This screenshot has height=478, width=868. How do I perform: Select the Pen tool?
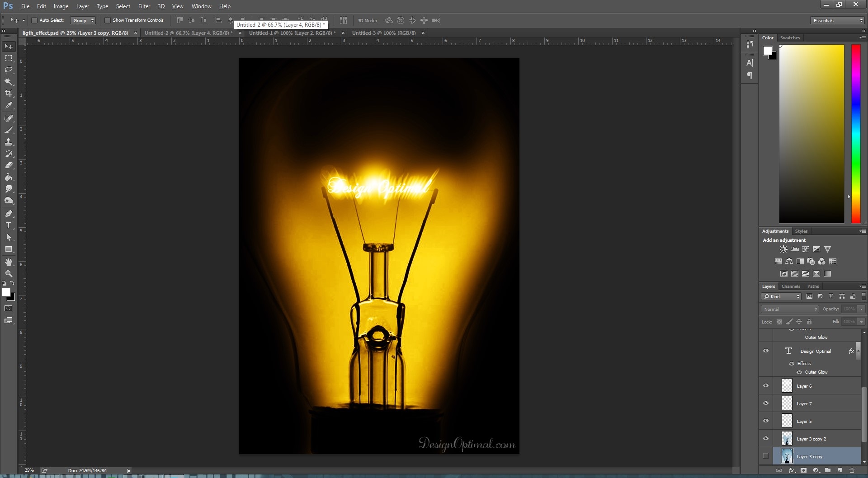click(9, 214)
